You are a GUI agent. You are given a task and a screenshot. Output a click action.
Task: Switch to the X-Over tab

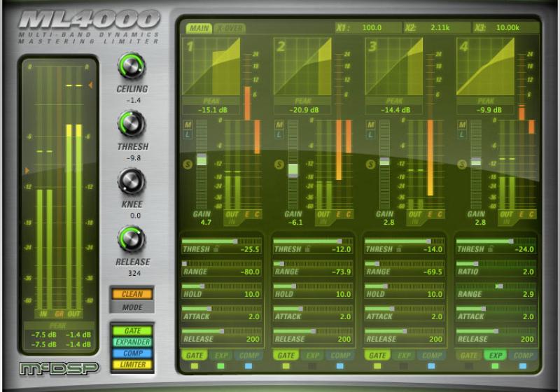click(x=230, y=28)
